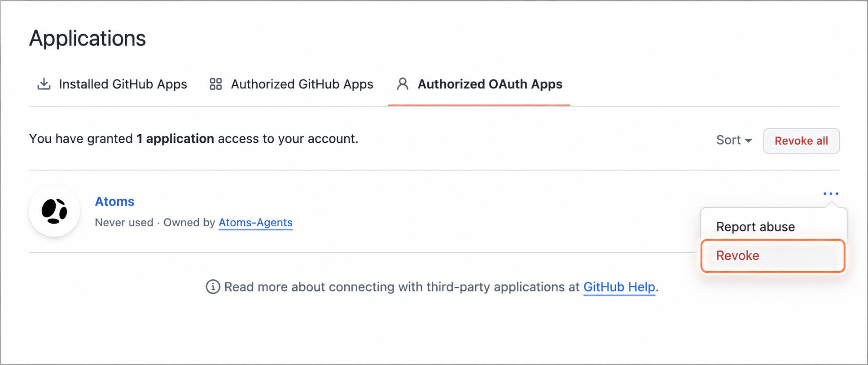Click the Atoms app logo avatar

tap(54, 211)
